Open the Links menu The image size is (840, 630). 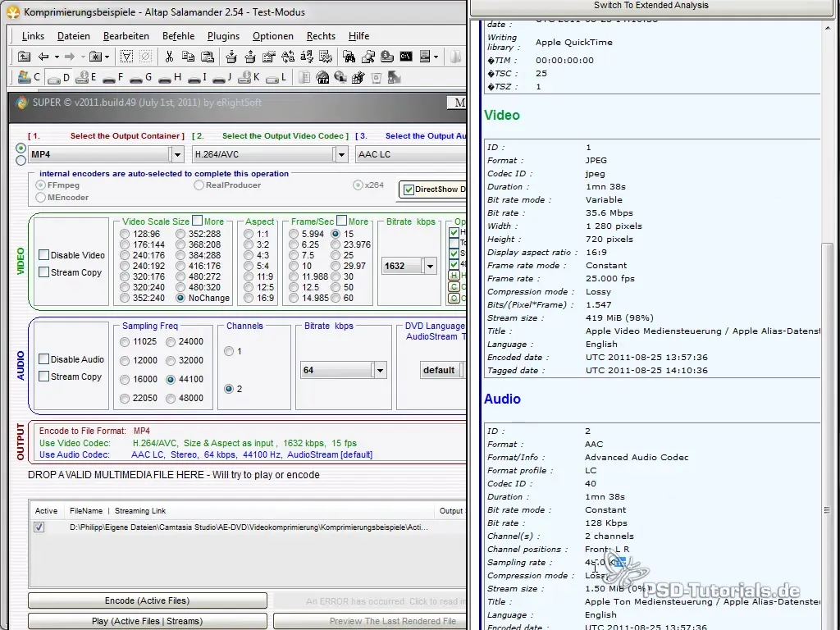pos(33,36)
